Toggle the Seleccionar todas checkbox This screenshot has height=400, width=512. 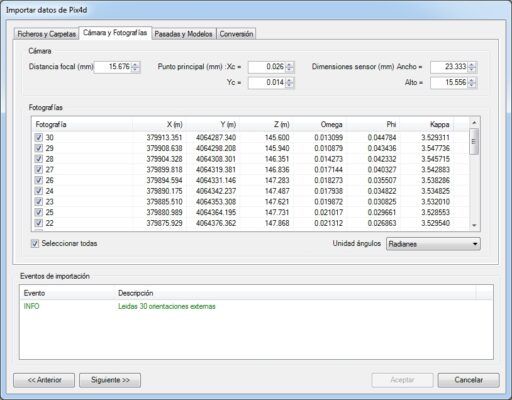pos(35,244)
